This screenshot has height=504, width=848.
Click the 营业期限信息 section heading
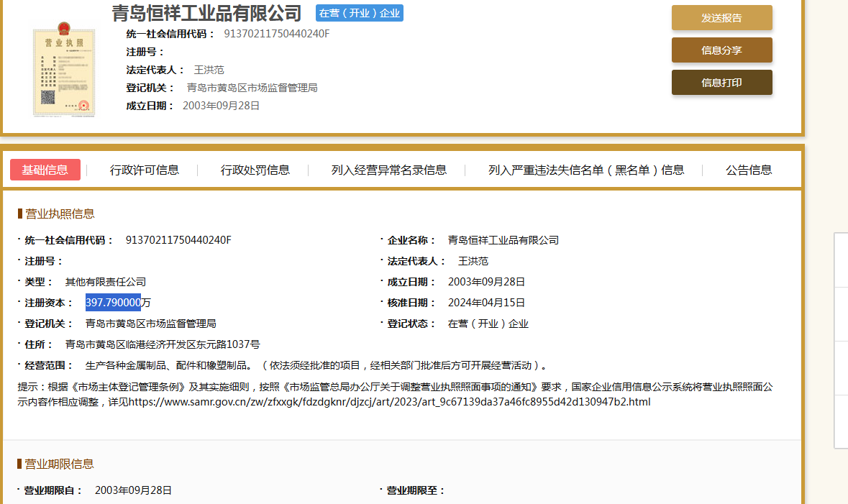(60, 464)
